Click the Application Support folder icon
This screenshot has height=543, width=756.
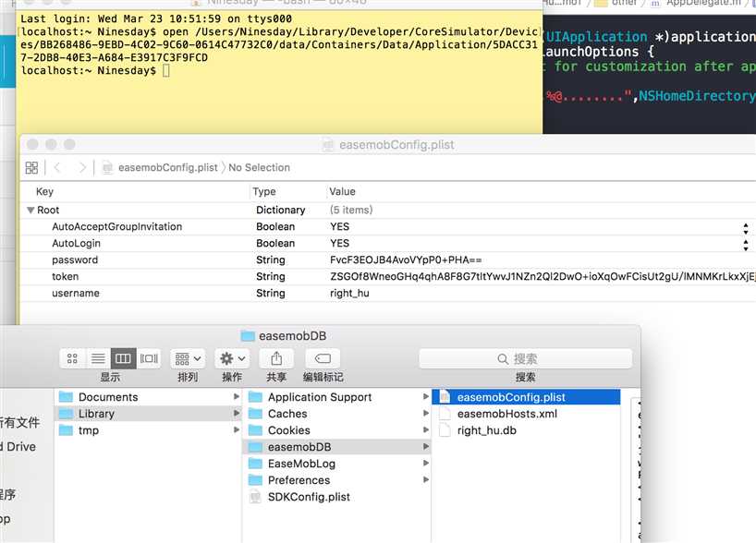[x=255, y=397]
